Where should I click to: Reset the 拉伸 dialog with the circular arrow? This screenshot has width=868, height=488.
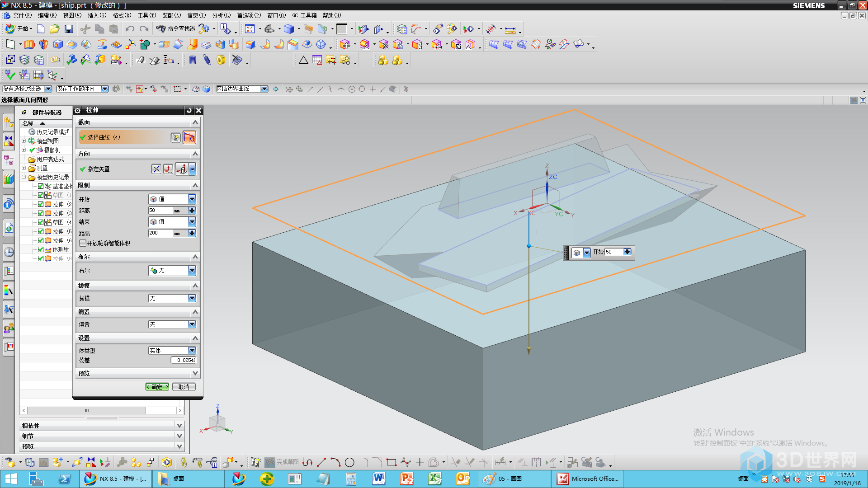[189, 110]
